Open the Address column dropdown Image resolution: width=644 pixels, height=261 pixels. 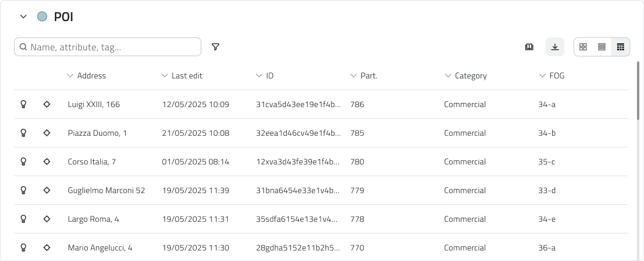click(x=70, y=75)
